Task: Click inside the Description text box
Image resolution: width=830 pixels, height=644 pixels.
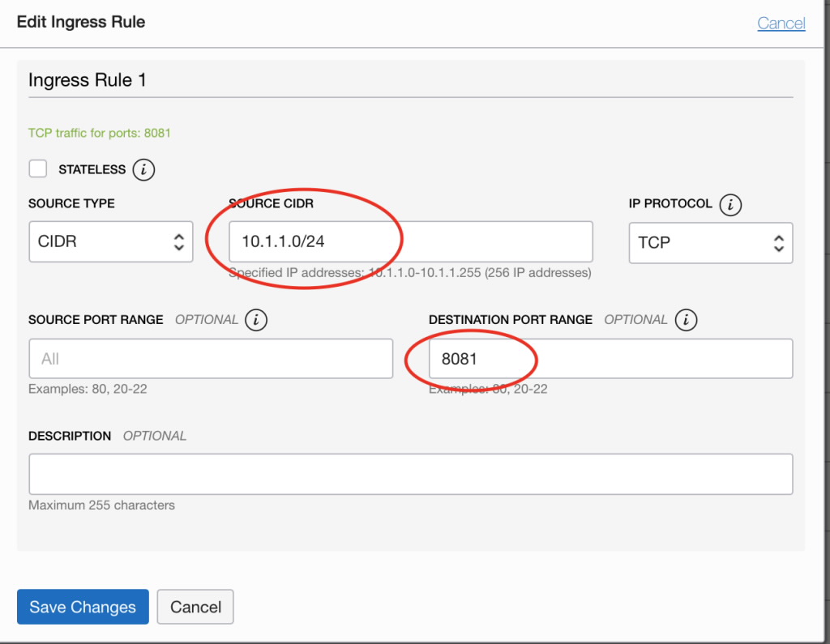Action: (x=409, y=474)
